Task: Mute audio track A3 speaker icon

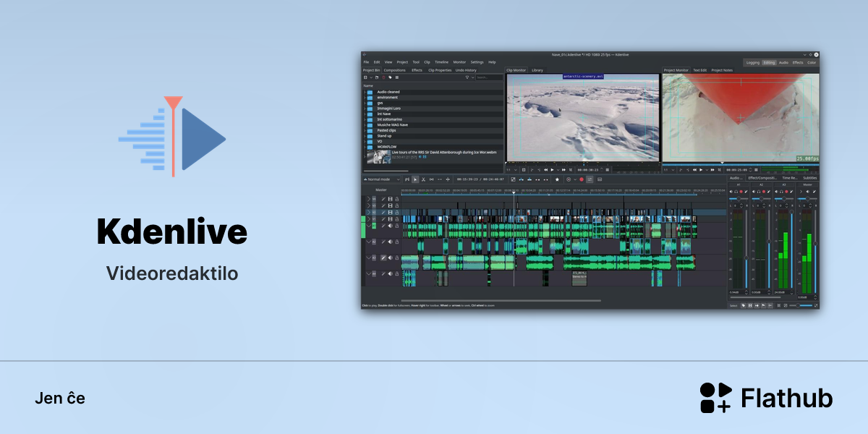Action: click(390, 258)
